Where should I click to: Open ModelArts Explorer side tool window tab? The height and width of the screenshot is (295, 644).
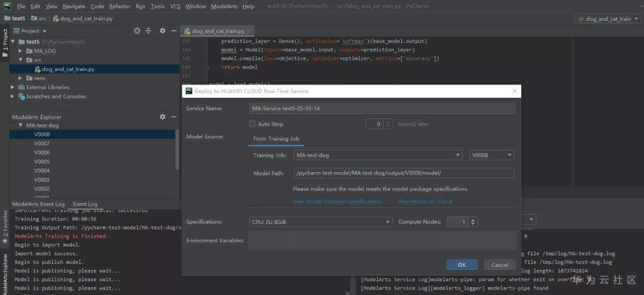5,274
